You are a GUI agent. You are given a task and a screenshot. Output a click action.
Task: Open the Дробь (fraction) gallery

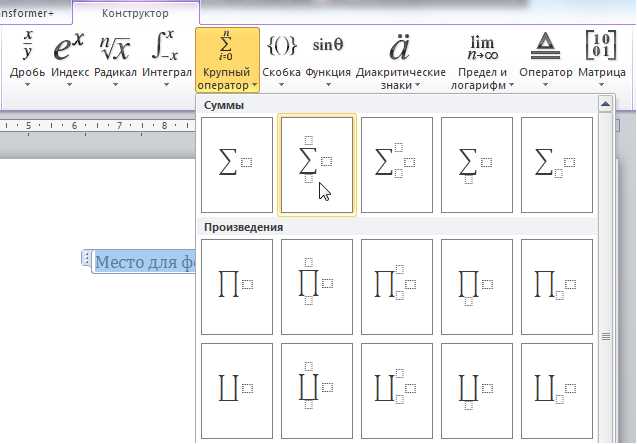tap(27, 59)
